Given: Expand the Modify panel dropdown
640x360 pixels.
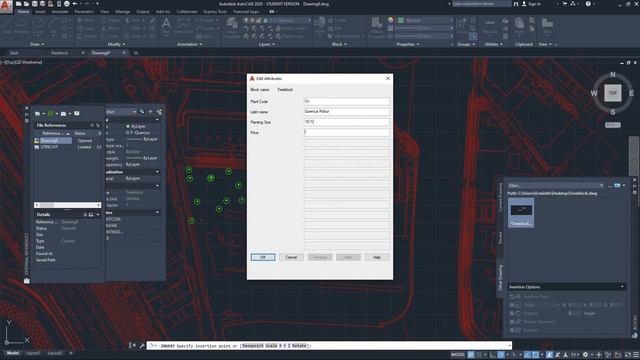Looking at the screenshot, I should tap(116, 44).
